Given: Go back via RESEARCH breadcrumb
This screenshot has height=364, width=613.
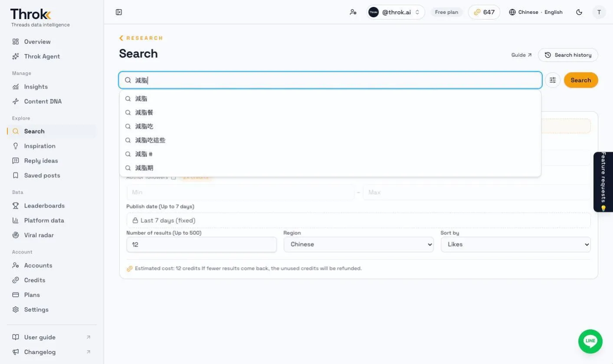Looking at the screenshot, I should pyautogui.click(x=141, y=38).
